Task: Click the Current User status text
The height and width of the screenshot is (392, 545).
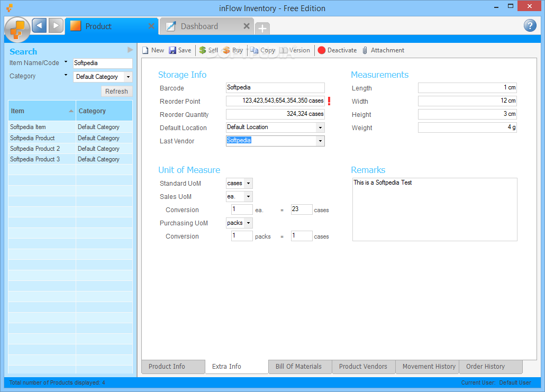Action: tap(496, 382)
